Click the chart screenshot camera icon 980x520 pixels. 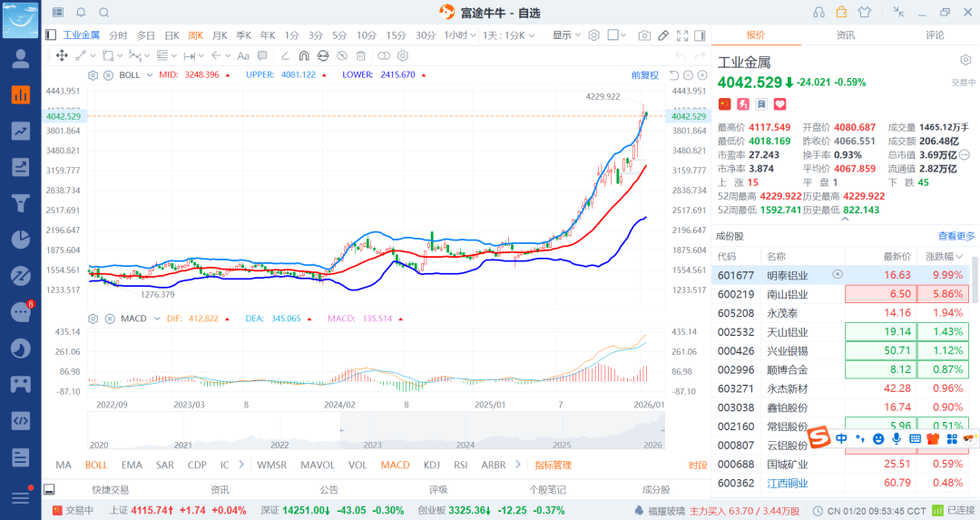(x=644, y=35)
